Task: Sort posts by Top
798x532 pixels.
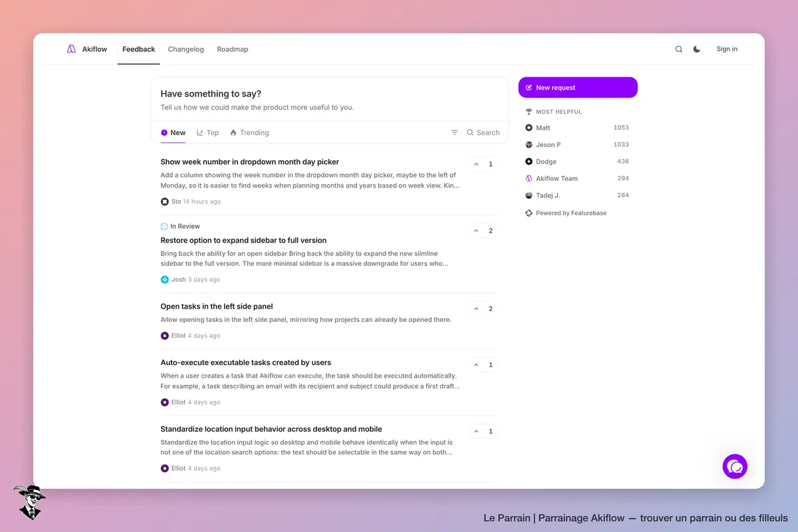Action: point(207,133)
